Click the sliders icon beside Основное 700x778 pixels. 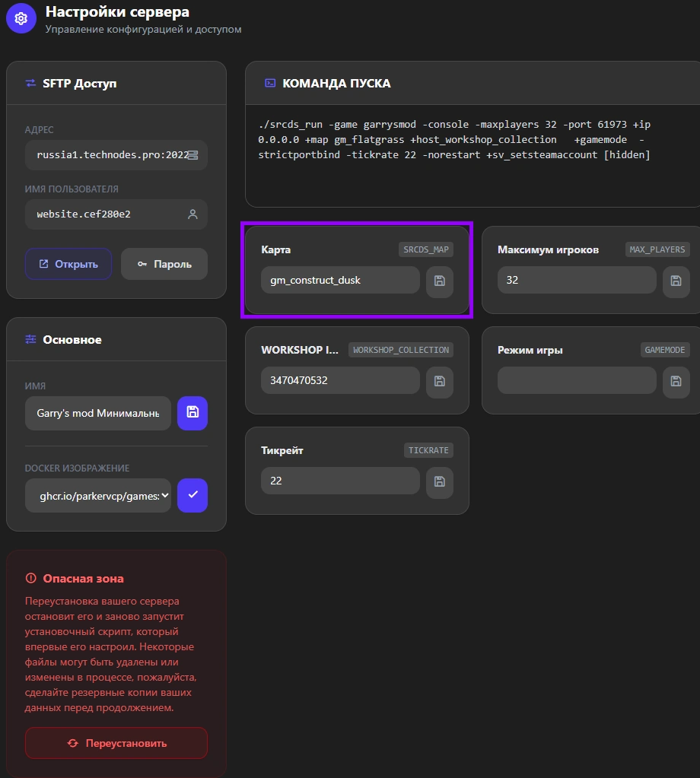point(30,339)
